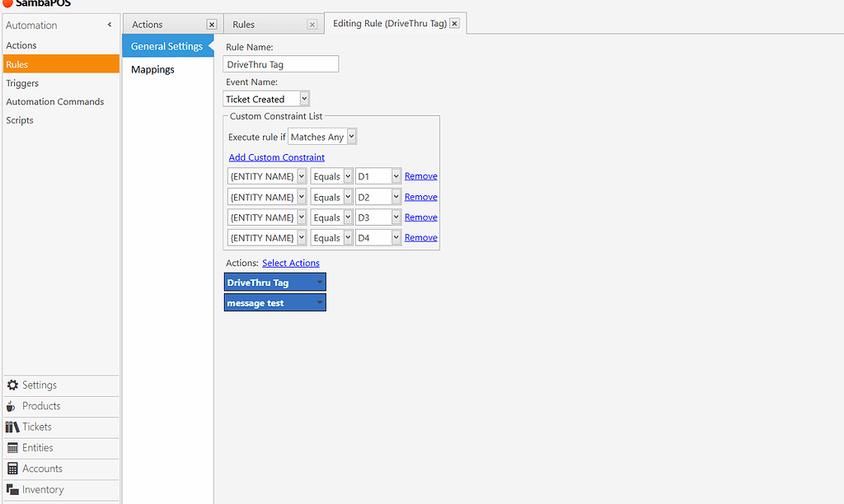The height and width of the screenshot is (504, 844).
Task: Open Entities via the table icon
Action: pyautogui.click(x=12, y=448)
